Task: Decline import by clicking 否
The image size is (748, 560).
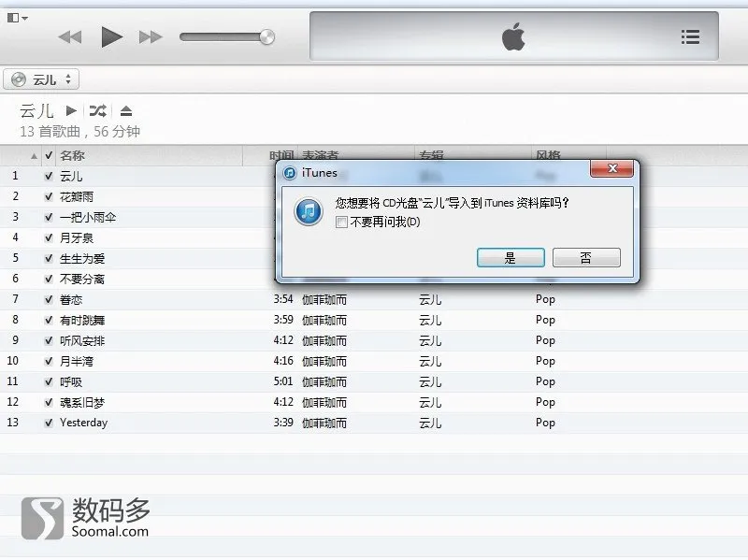Action: point(586,258)
